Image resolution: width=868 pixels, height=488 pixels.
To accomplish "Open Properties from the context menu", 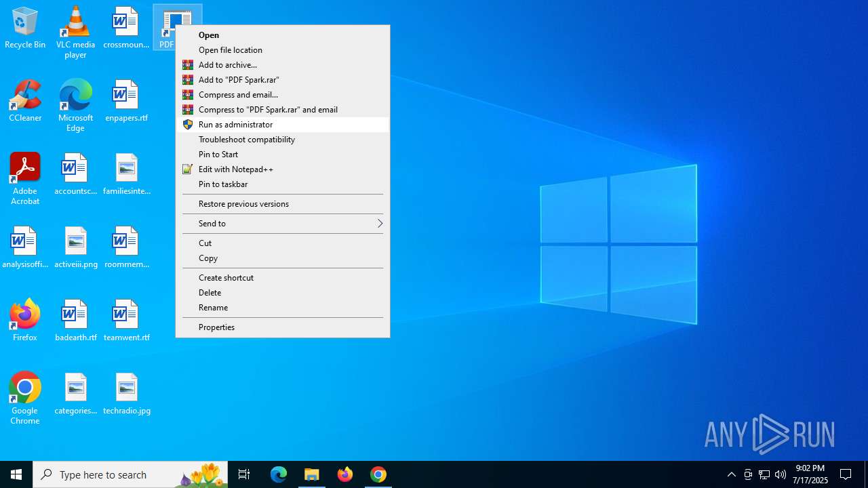I will 282,327.
